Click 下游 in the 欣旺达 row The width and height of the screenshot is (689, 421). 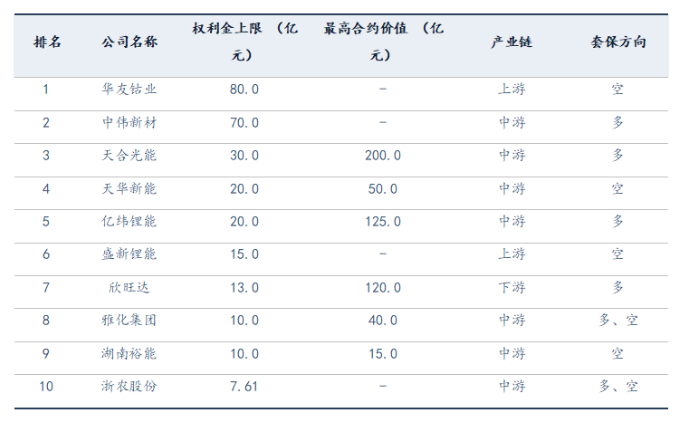(x=512, y=287)
